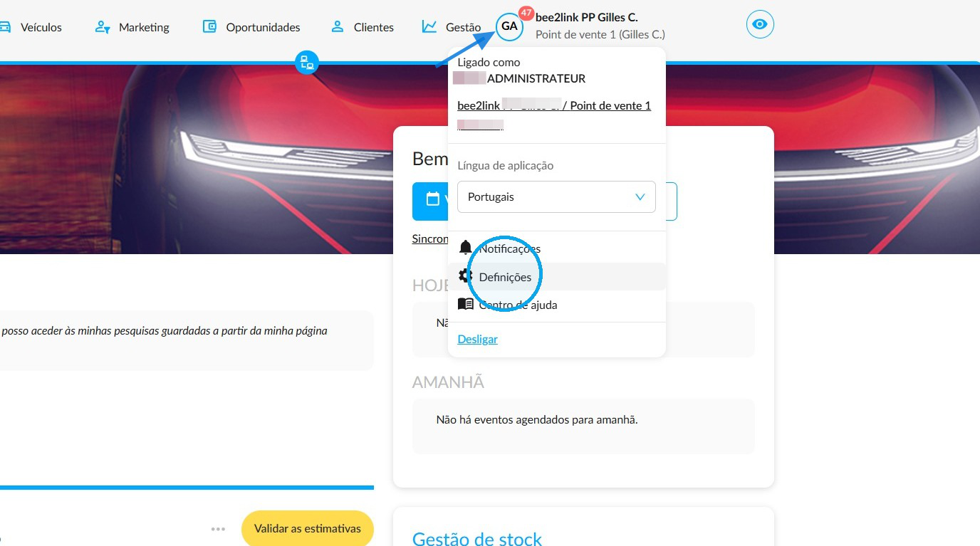Click the Desligar link
The height and width of the screenshot is (546, 980).
pos(477,339)
